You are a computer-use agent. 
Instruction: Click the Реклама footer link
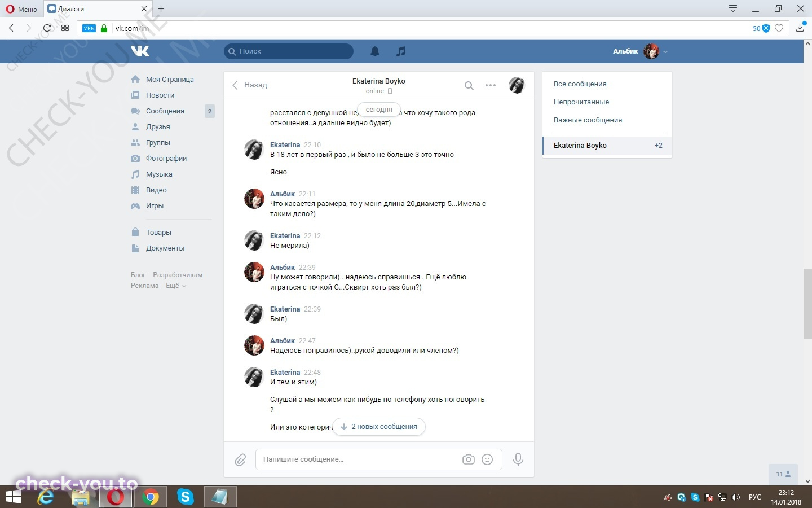click(144, 286)
